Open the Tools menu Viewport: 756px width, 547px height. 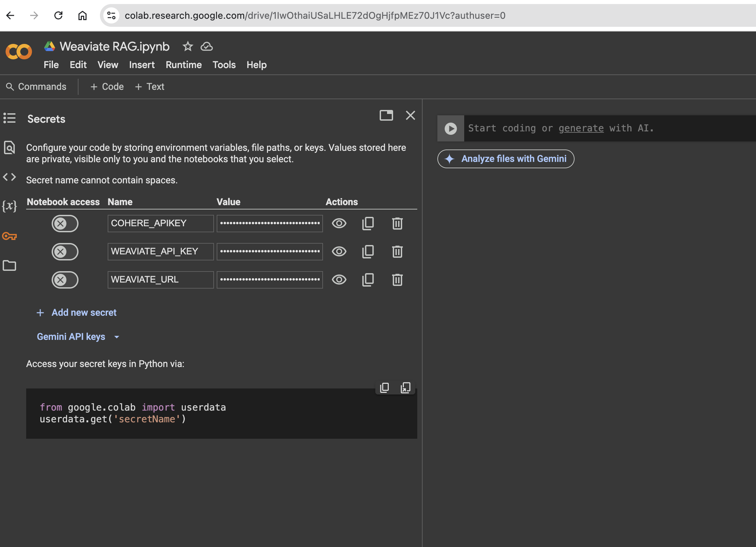coord(224,65)
